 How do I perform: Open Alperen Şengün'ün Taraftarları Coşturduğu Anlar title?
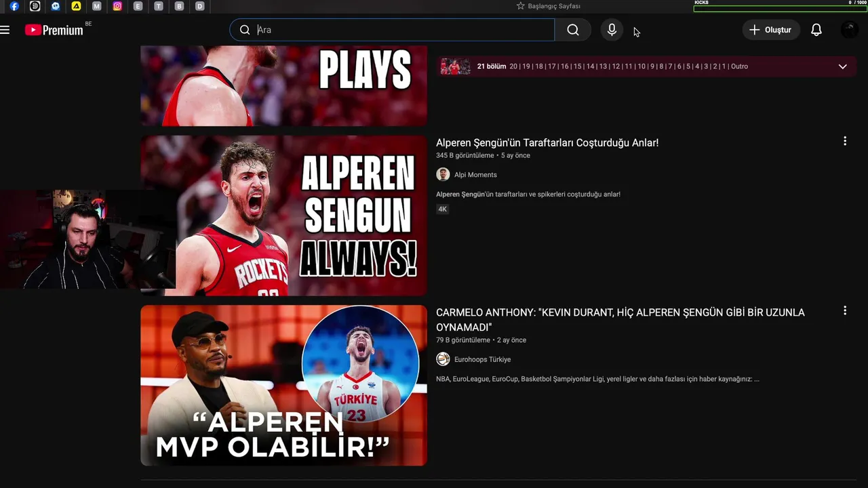point(547,143)
